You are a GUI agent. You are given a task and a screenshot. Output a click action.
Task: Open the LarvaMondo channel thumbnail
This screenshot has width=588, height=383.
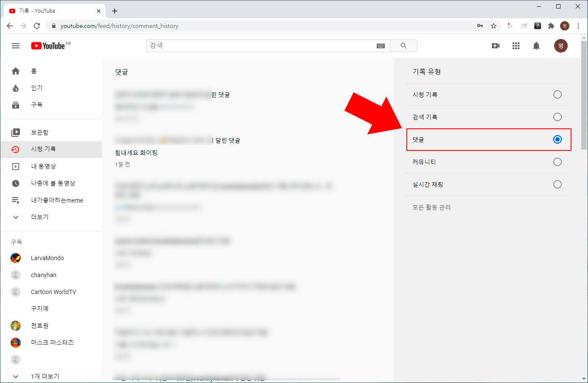click(x=16, y=258)
